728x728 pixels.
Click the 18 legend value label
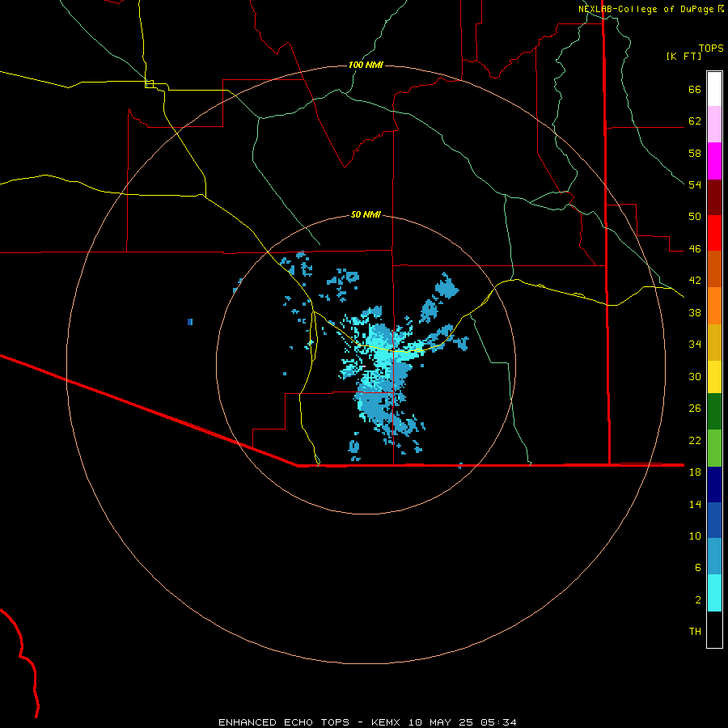coord(695,472)
